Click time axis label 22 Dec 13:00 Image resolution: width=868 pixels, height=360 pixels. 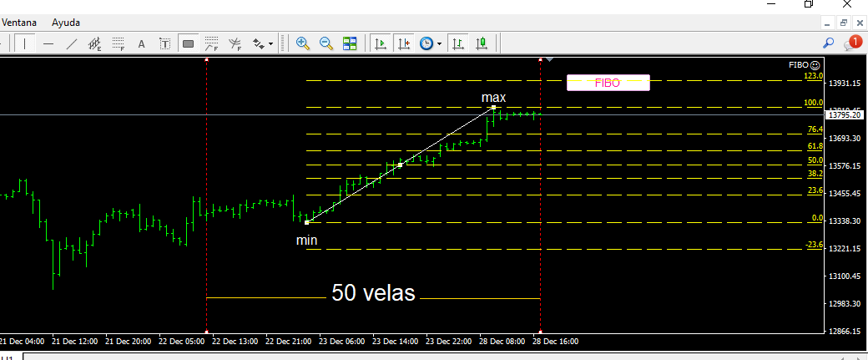click(235, 342)
